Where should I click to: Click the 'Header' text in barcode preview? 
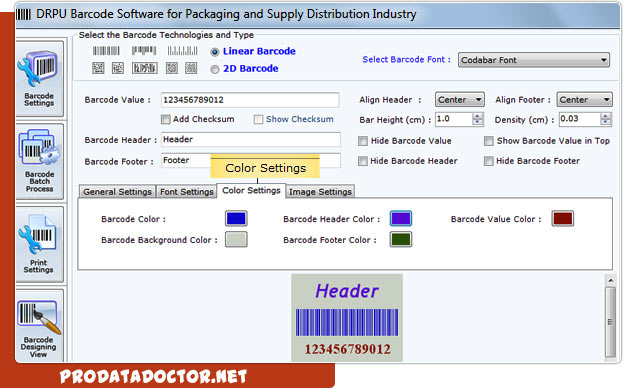click(347, 291)
